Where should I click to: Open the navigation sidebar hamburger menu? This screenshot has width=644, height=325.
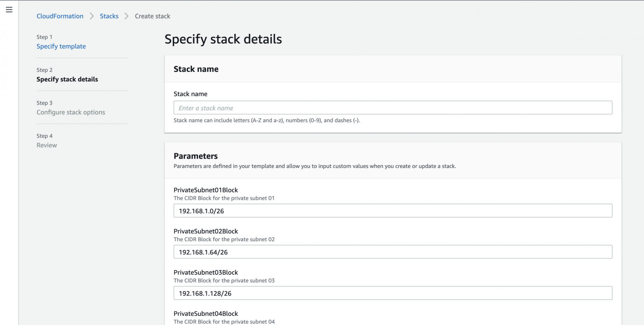point(9,9)
